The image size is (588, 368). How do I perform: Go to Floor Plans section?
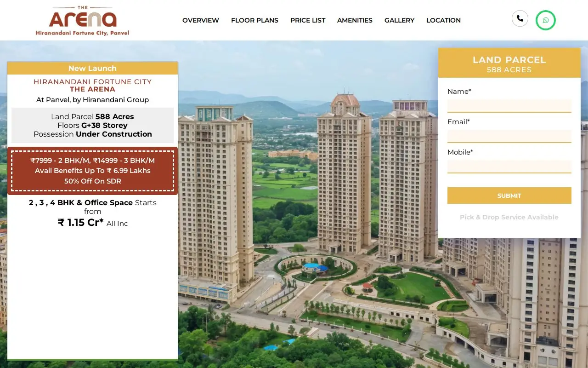pyautogui.click(x=254, y=20)
